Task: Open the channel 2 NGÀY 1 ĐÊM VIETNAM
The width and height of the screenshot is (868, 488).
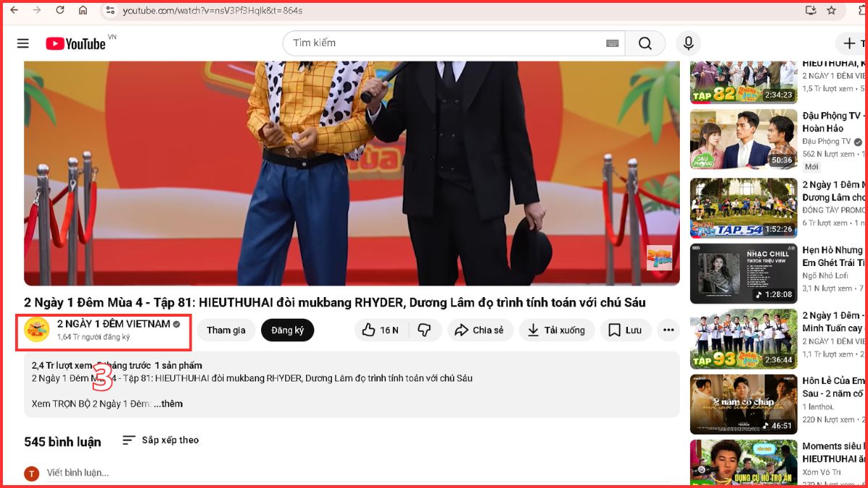Action: (112, 324)
